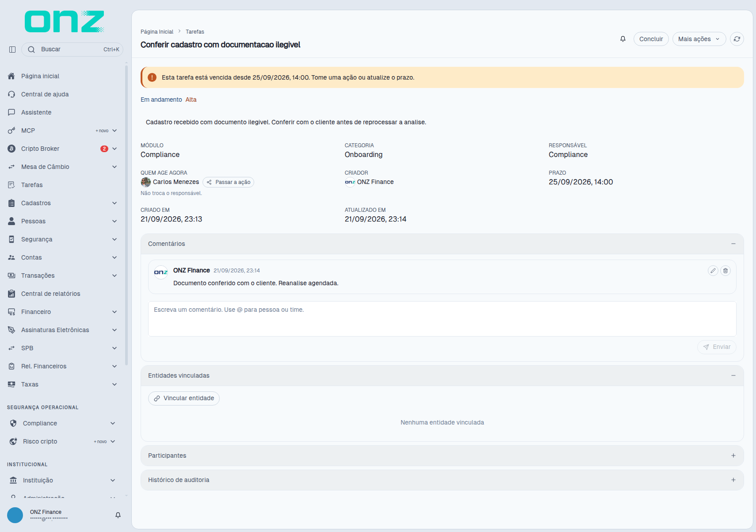Click the ONZ logo at top

[65, 22]
